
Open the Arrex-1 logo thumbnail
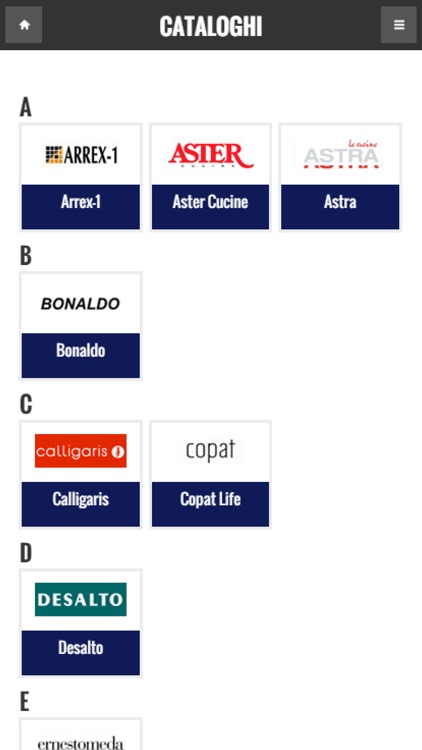(x=81, y=155)
